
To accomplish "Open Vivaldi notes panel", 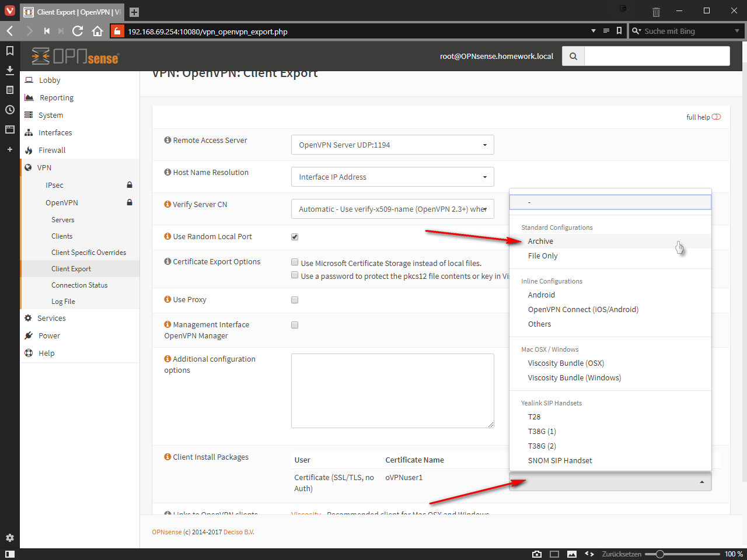I will click(10, 90).
